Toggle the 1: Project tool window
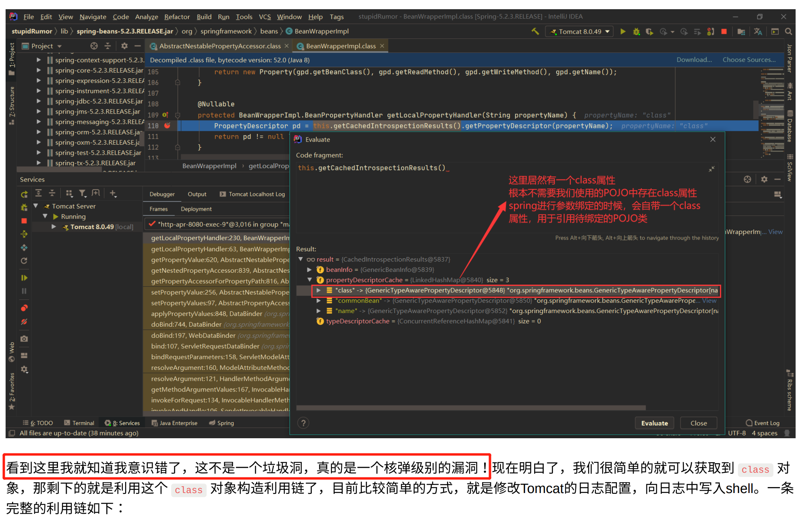Image resolution: width=812 pixels, height=525 pixels. 12,58
